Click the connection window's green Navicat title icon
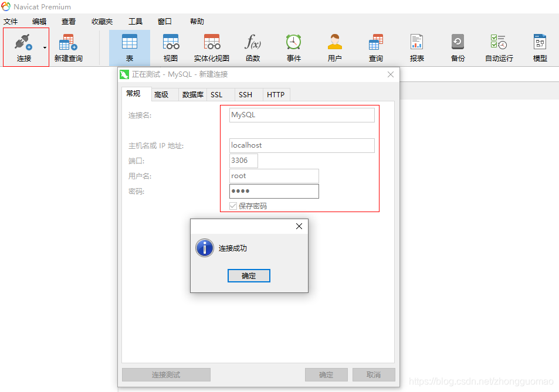The height and width of the screenshot is (392, 559). coord(124,74)
